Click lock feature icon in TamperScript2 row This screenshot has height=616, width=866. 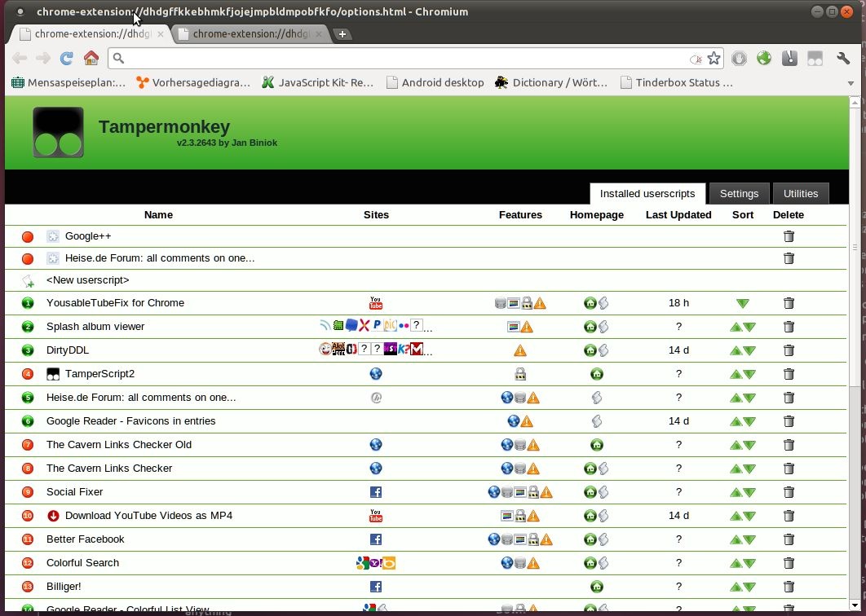(519, 374)
